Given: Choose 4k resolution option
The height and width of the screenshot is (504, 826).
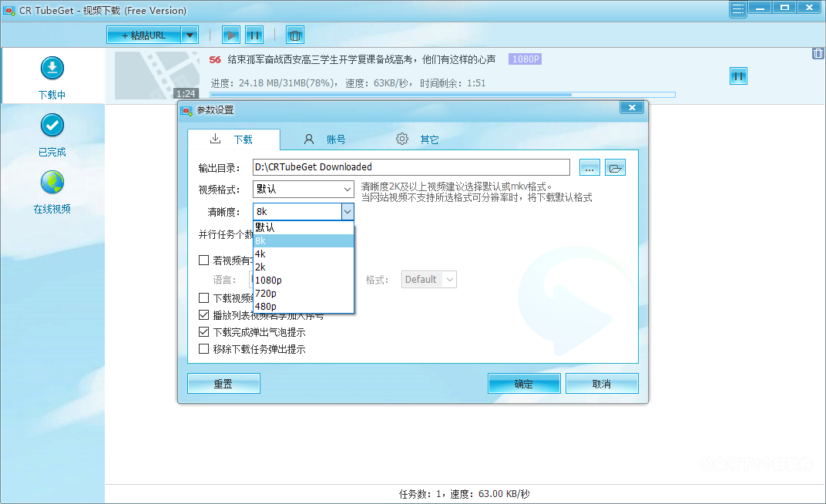Looking at the screenshot, I should 304,254.
